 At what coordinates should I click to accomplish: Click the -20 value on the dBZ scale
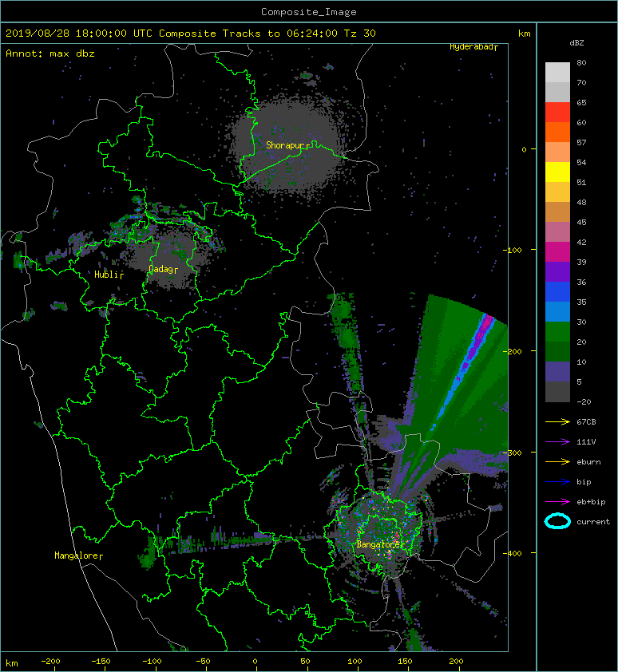click(584, 402)
